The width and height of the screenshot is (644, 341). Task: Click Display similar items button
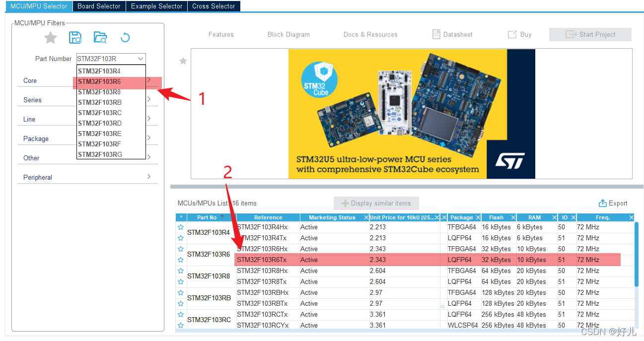point(376,203)
